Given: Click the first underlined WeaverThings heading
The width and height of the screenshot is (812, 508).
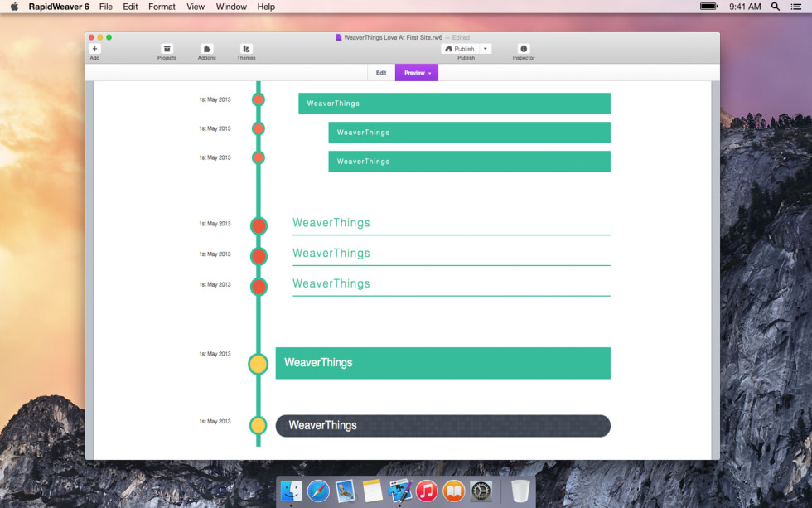Looking at the screenshot, I should click(x=331, y=223).
